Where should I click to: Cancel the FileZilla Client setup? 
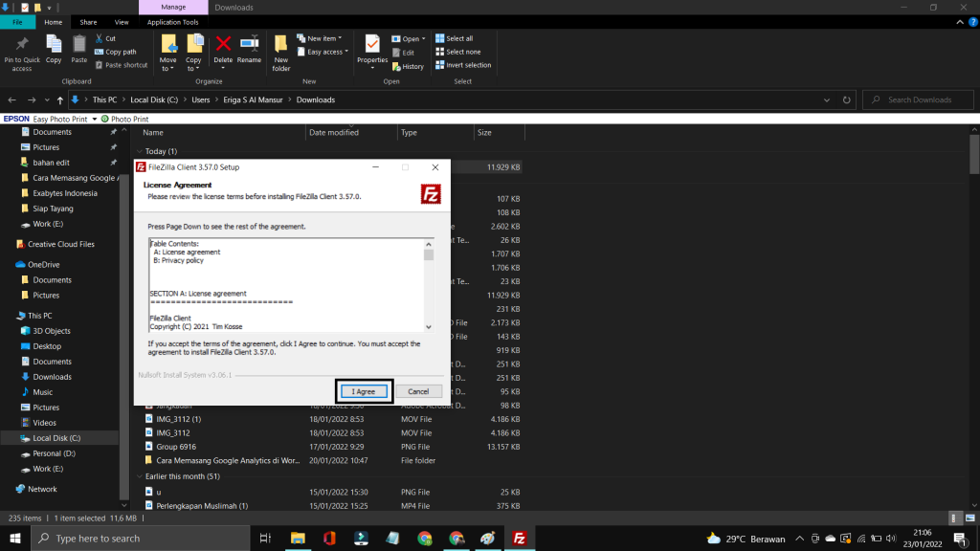point(418,390)
